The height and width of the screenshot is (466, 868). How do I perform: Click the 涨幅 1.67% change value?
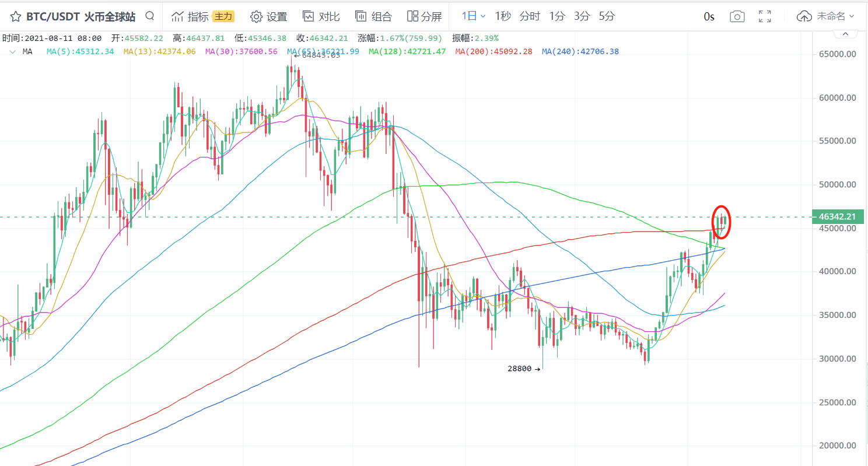[x=400, y=38]
